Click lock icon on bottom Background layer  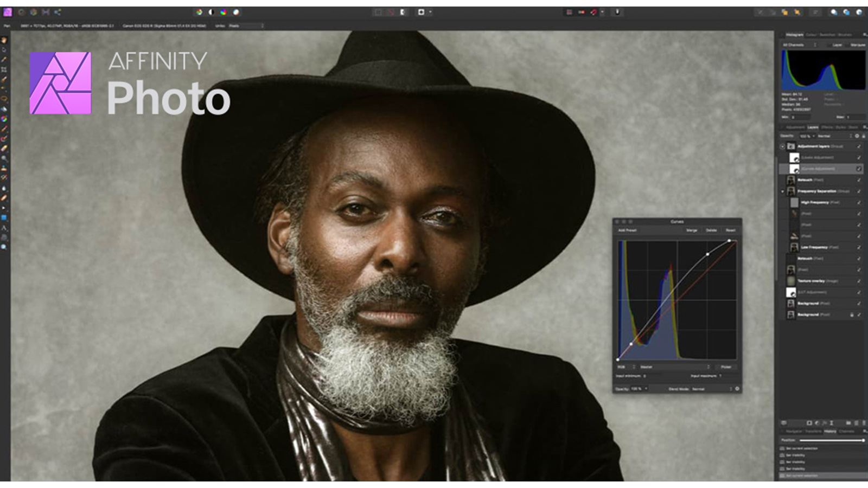852,314
